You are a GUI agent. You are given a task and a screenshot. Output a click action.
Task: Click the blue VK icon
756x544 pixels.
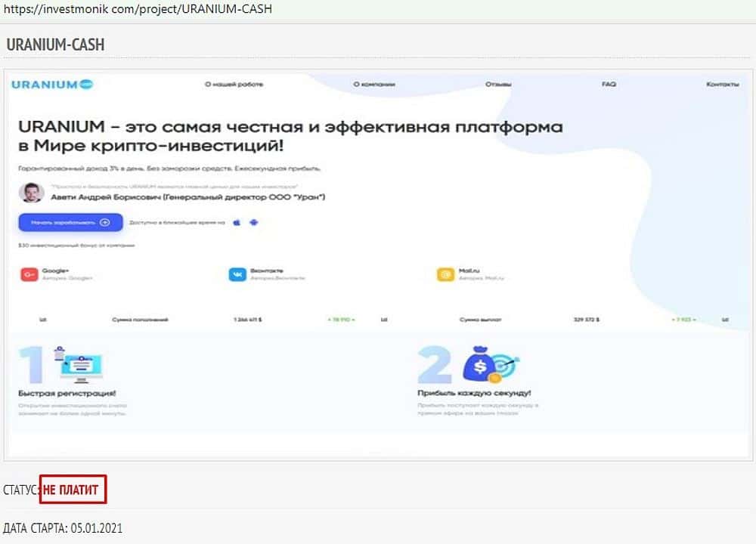click(x=237, y=274)
